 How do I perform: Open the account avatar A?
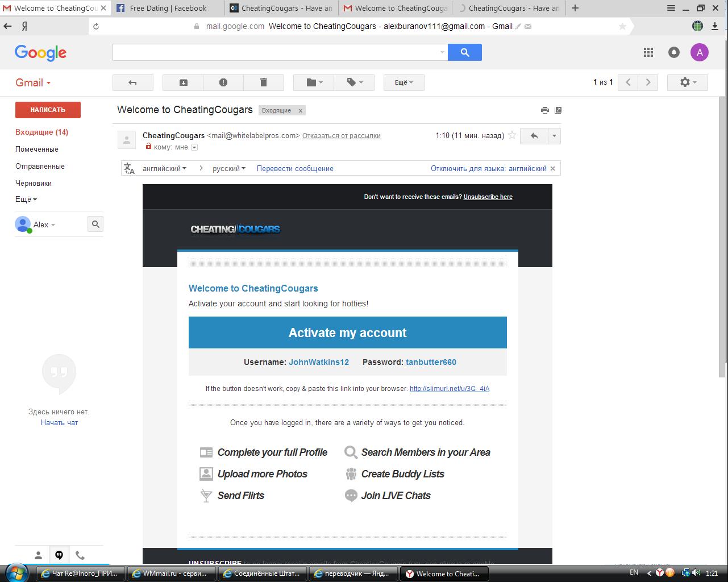pos(700,52)
